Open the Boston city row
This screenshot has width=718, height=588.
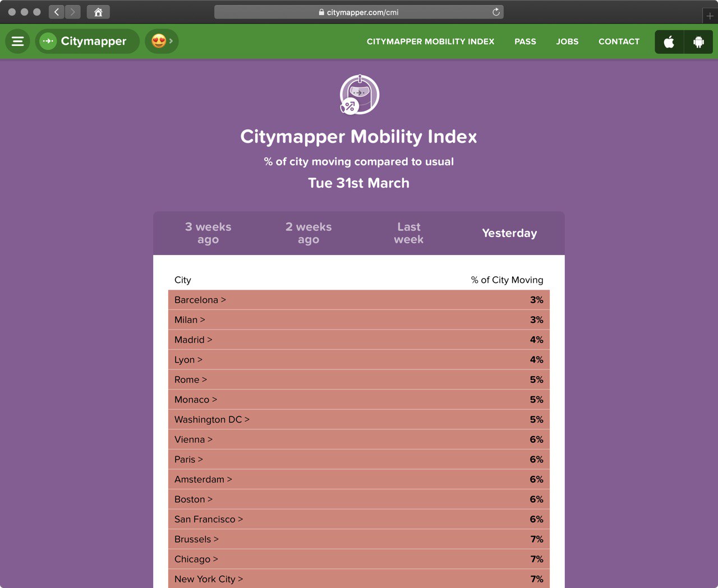point(359,499)
